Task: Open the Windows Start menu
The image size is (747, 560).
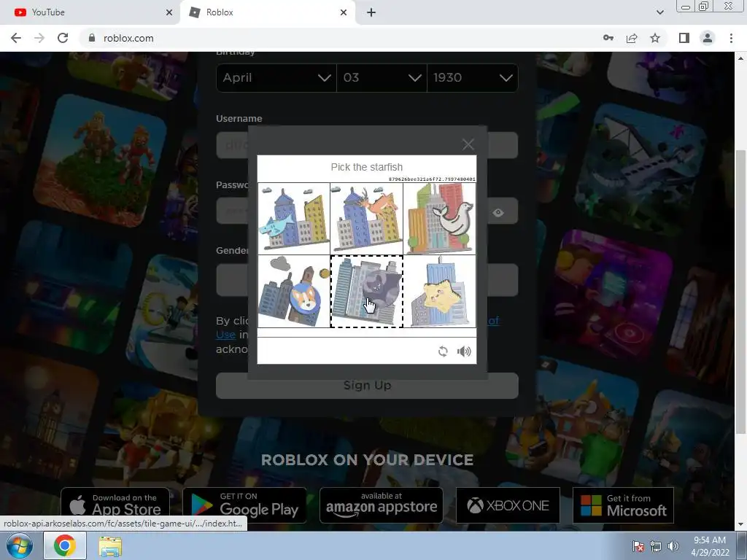Action: click(19, 545)
